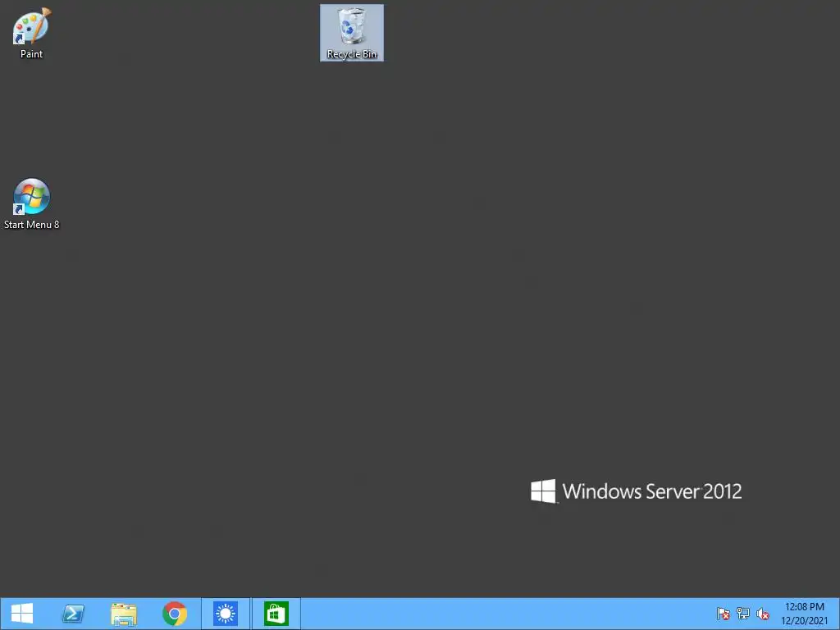The image size is (840, 630).
Task: Open the clock showing 12:08 PM
Action: (804, 614)
